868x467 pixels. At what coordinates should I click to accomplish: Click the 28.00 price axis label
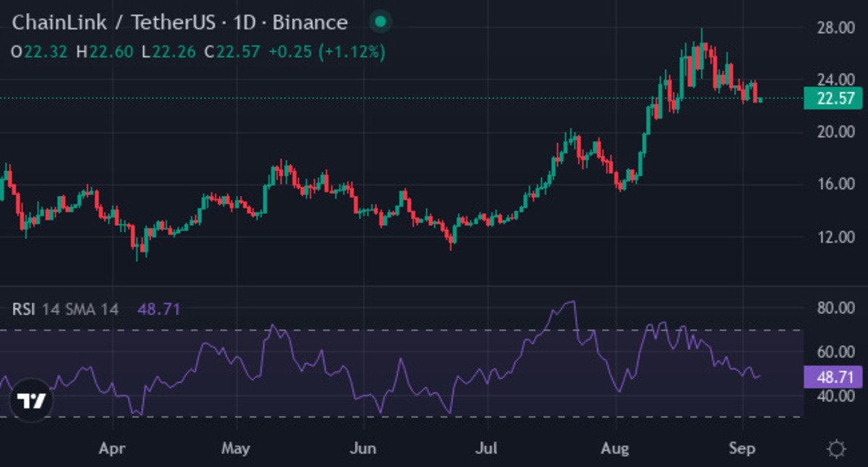pos(836,27)
